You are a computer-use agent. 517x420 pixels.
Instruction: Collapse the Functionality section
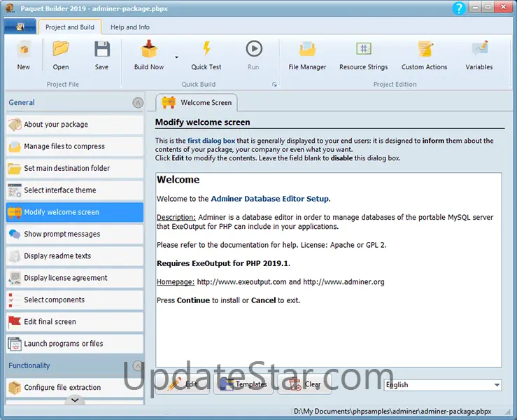138,366
